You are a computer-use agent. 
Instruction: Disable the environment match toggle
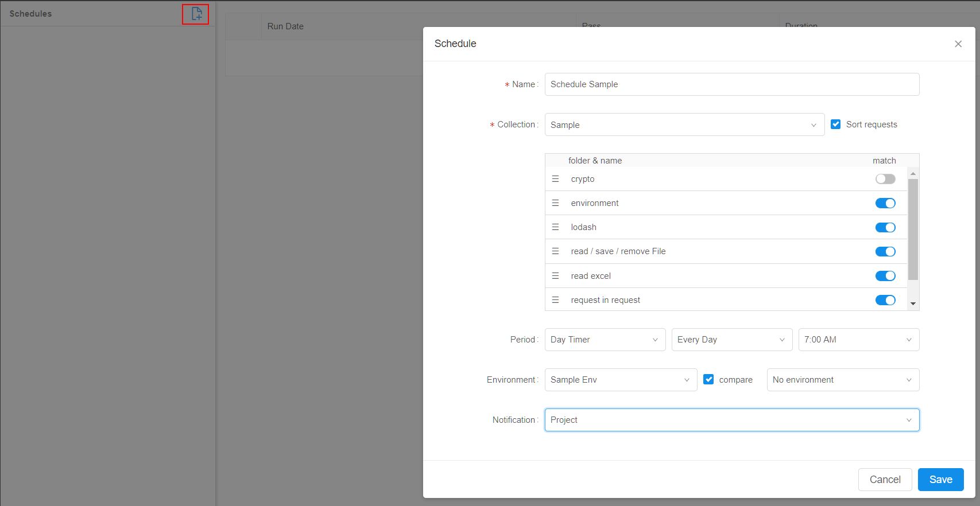pos(885,203)
